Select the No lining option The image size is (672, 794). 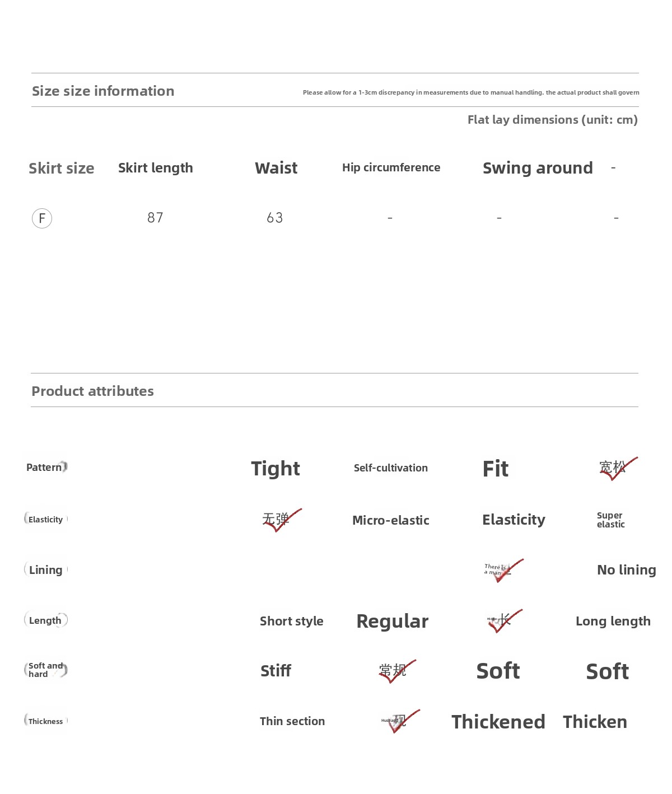click(626, 570)
